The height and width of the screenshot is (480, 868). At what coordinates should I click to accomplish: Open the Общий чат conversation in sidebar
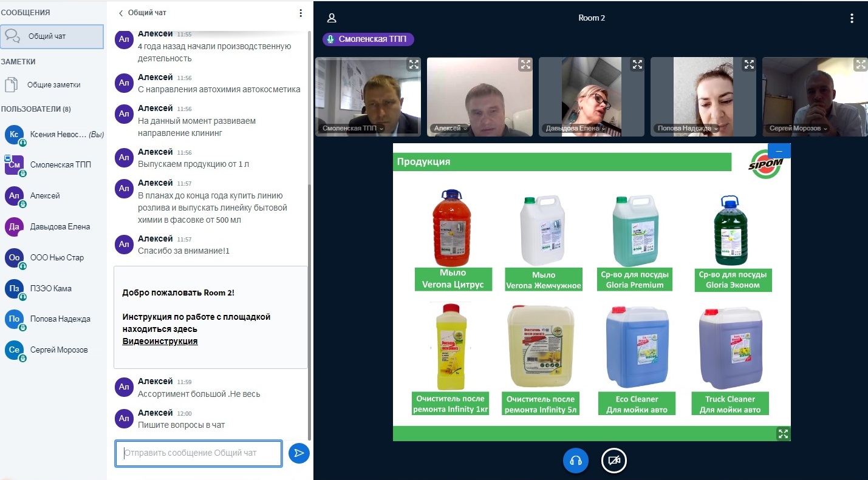52,36
